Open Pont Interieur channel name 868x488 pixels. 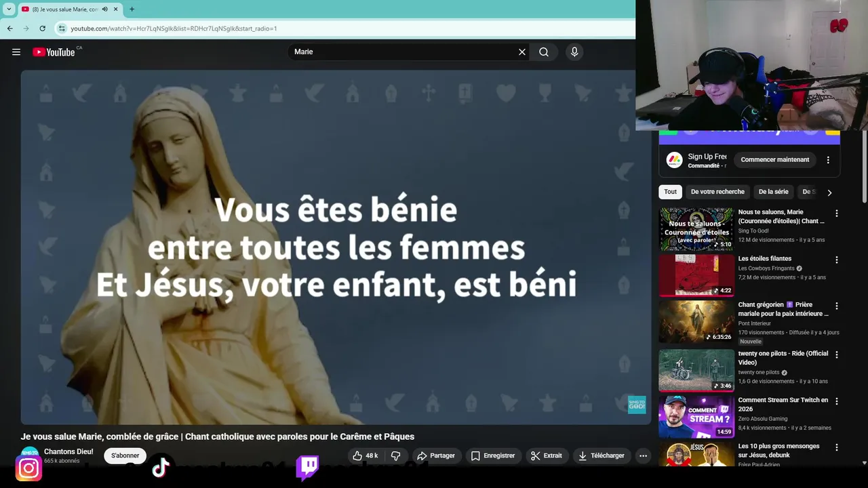(754, 324)
